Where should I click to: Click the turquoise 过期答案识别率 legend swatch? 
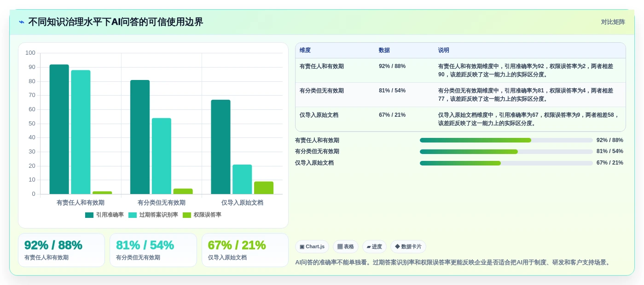(133, 215)
